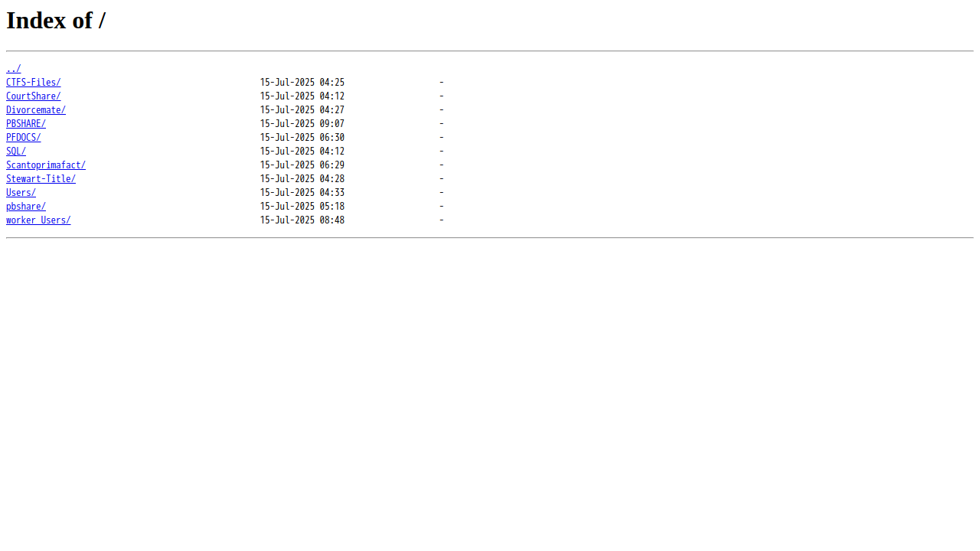Click the 15-Jul-2025 04:33 timestamp
Viewport: 980px width, 551px height.
[302, 193]
